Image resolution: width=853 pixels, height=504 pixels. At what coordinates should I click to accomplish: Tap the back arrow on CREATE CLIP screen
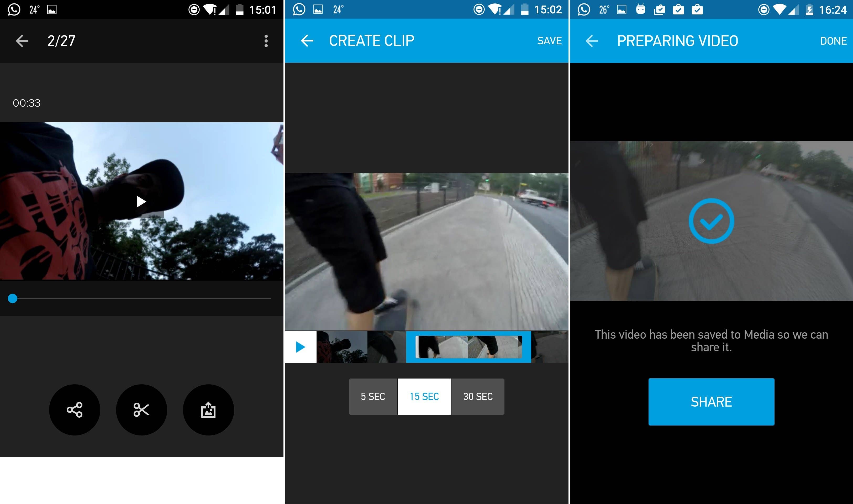coord(307,40)
